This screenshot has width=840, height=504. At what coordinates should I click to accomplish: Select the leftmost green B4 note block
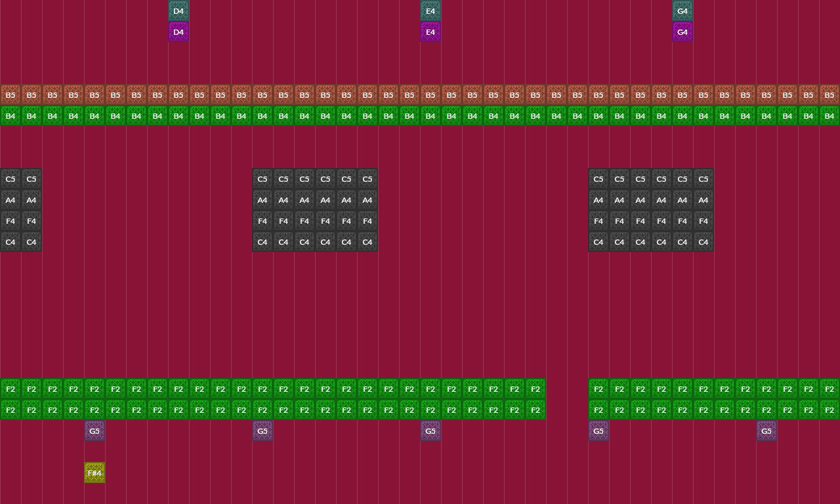click(x=10, y=115)
